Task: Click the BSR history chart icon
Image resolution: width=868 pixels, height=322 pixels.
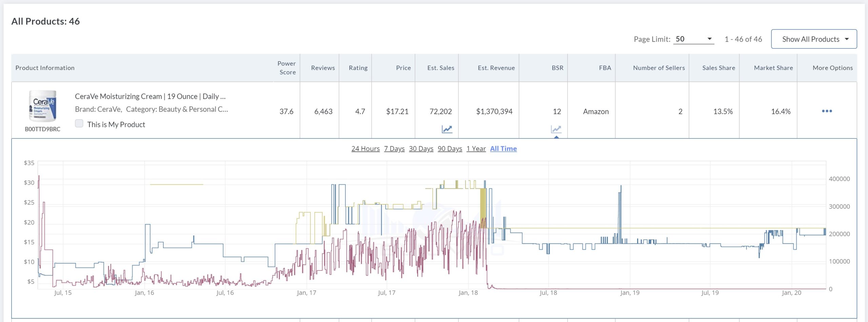Action: pyautogui.click(x=556, y=129)
